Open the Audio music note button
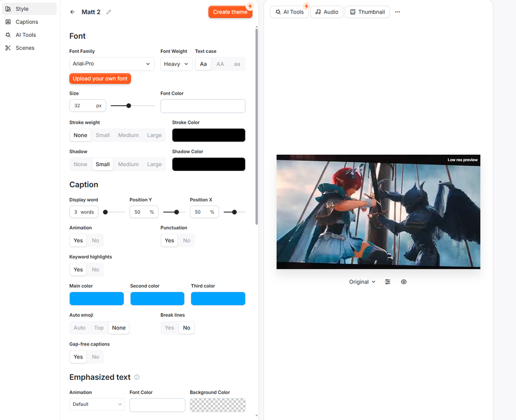Viewport: 516px width, 420px height. 327,12
